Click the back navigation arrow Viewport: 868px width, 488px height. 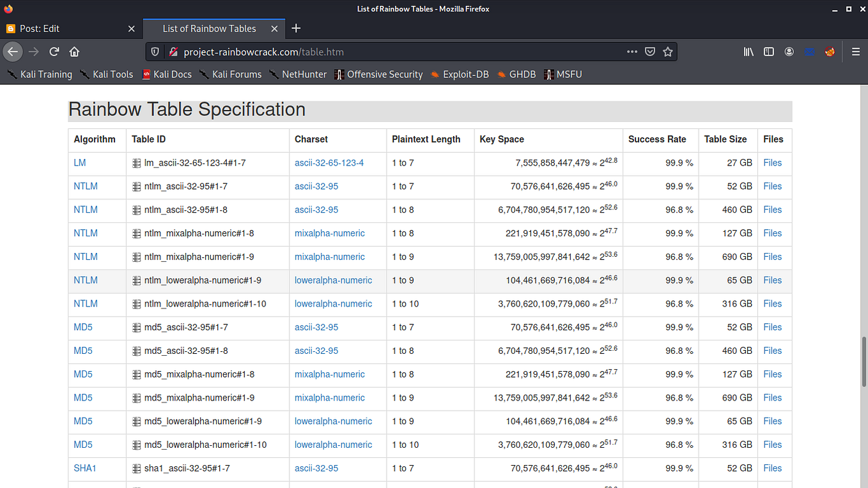pos(13,52)
